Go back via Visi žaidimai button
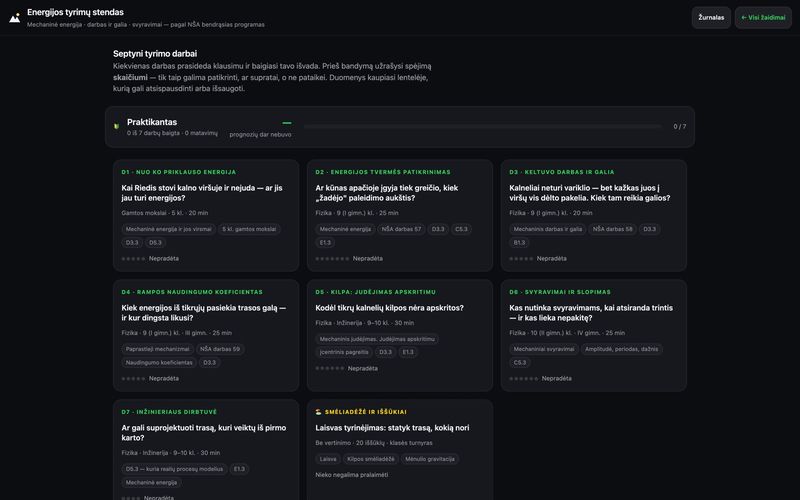This screenshot has height=500, width=800. [x=763, y=17]
